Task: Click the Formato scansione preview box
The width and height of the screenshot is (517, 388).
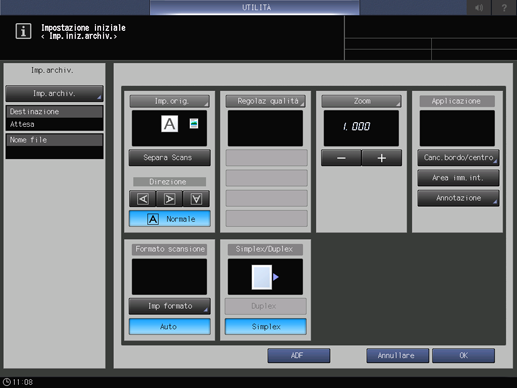Action: pos(169,277)
